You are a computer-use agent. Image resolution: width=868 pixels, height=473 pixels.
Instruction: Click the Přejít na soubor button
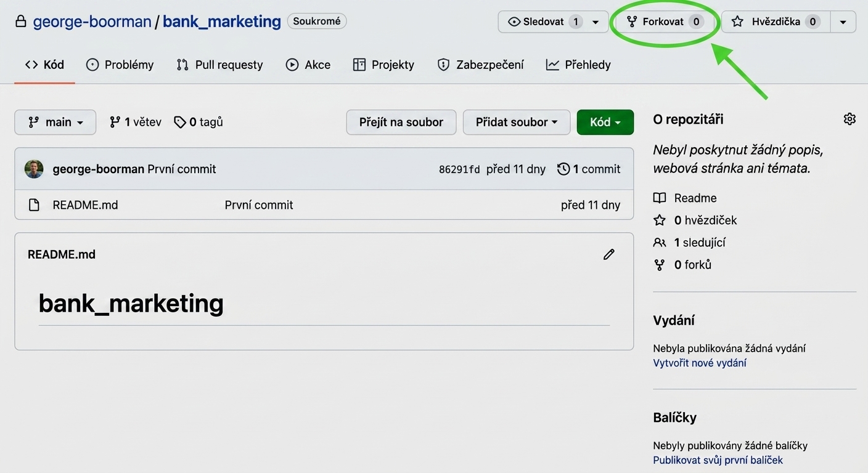point(401,122)
